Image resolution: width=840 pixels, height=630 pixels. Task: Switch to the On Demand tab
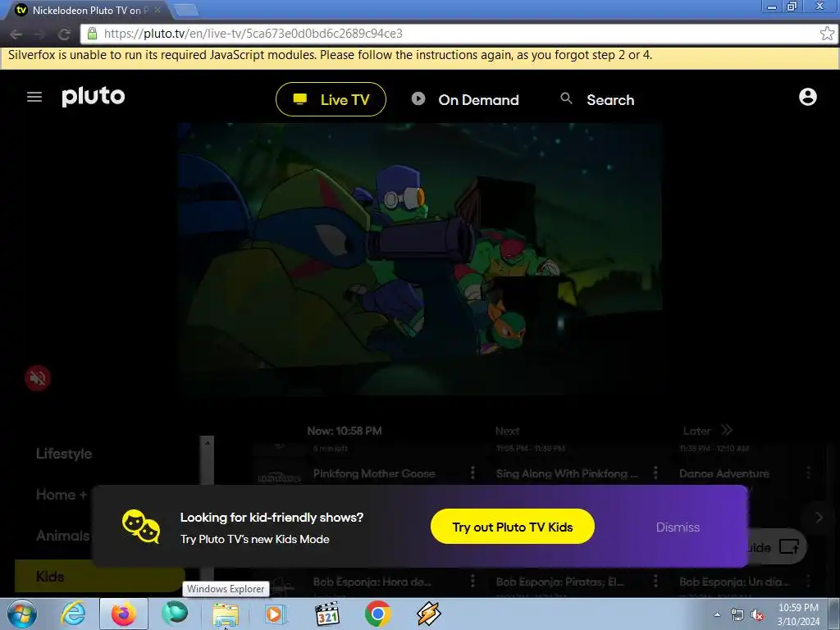click(x=465, y=99)
